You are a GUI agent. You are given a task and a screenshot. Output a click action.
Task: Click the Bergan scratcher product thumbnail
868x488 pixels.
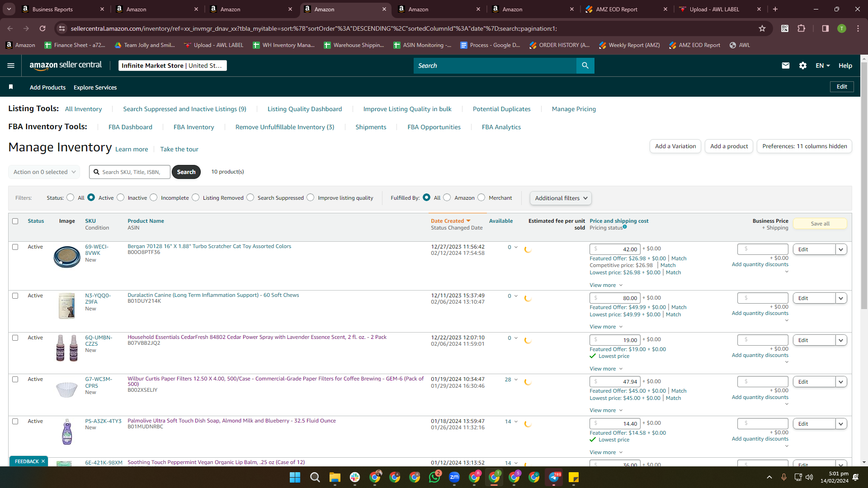pos(67,257)
